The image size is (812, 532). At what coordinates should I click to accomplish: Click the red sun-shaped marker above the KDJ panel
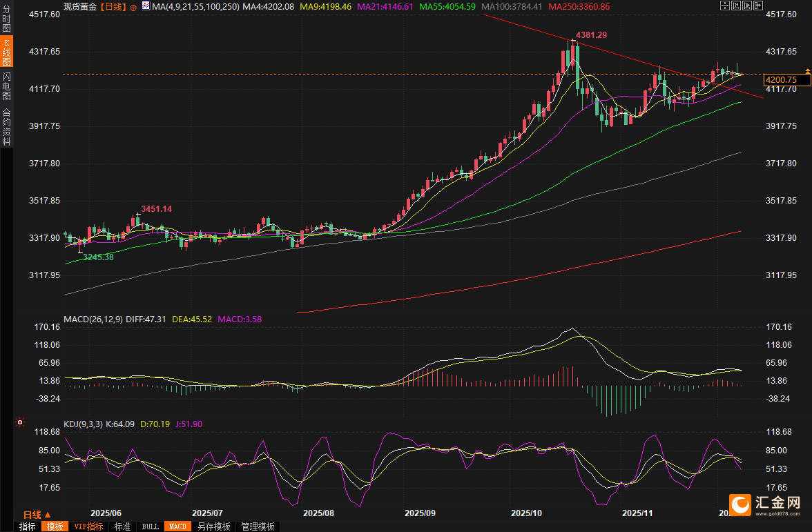20,422
